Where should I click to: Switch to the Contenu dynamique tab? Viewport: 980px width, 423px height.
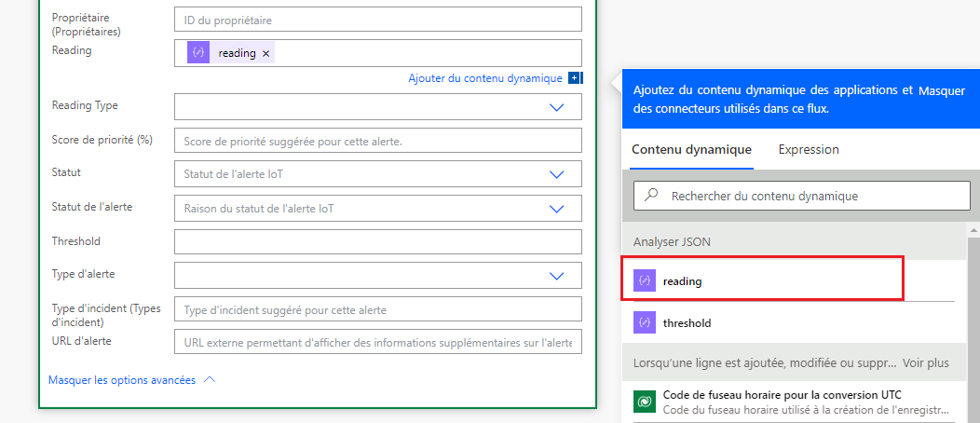click(x=691, y=150)
